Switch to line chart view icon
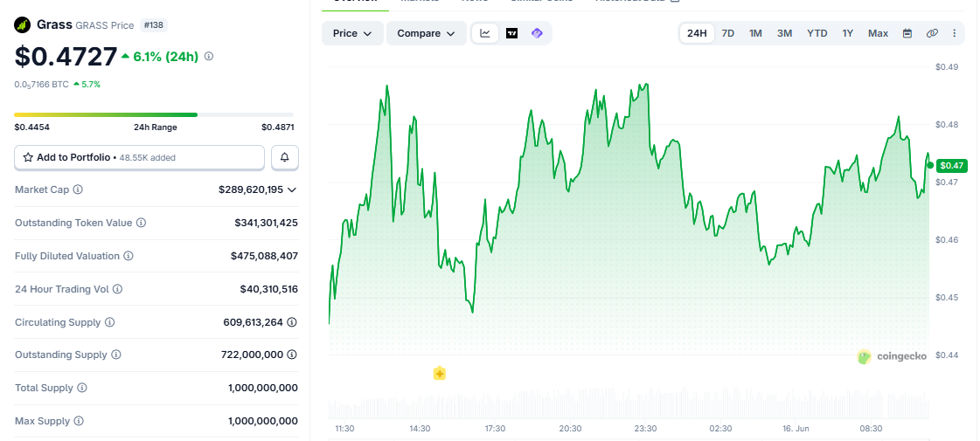This screenshot has height=441, width=980. pos(485,33)
